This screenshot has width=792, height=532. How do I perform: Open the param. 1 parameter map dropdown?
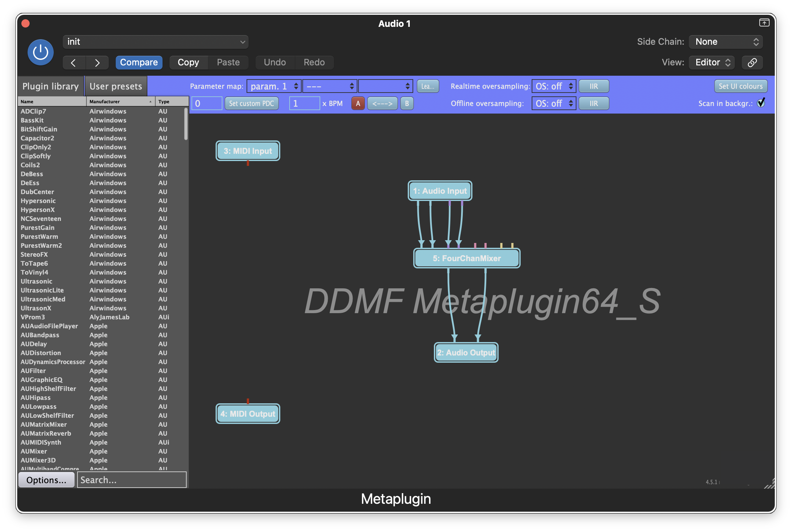pyautogui.click(x=274, y=86)
